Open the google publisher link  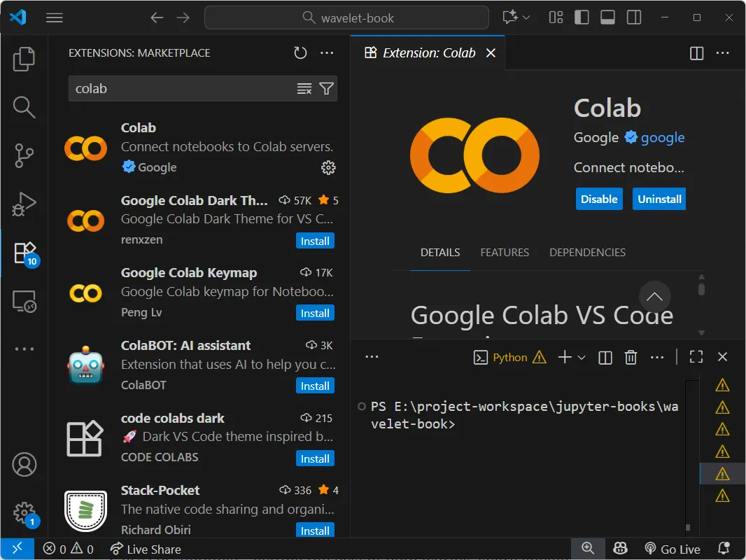662,137
